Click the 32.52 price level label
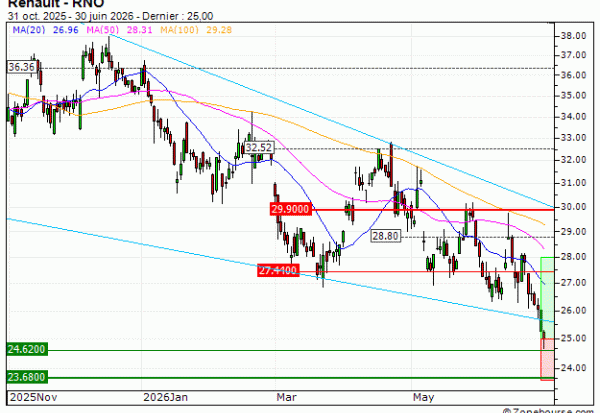600x413 pixels. 259,147
